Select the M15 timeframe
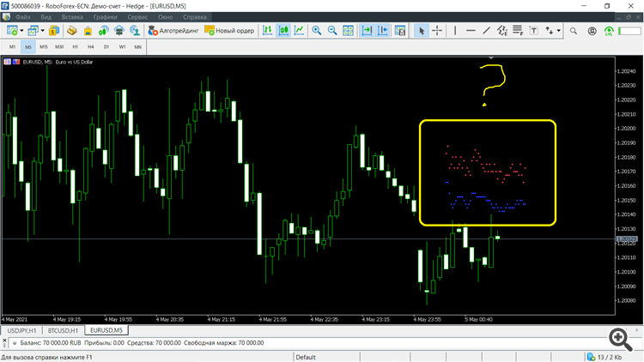644x362 pixels. pos(44,47)
